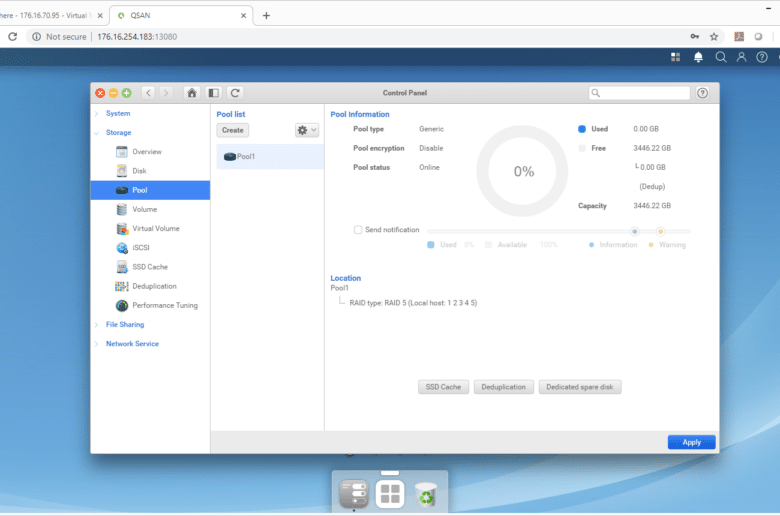Open the user account icon in top bar
The image size is (780, 516).
(x=741, y=57)
